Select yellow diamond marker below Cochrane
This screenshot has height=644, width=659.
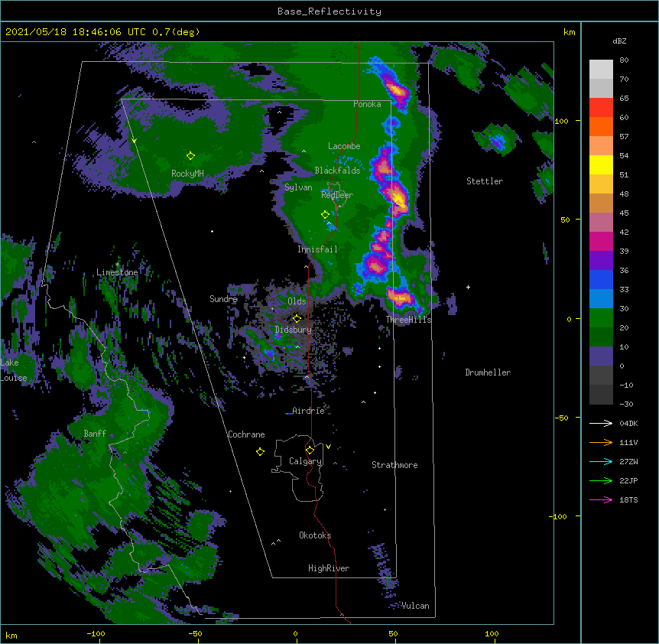tap(260, 451)
